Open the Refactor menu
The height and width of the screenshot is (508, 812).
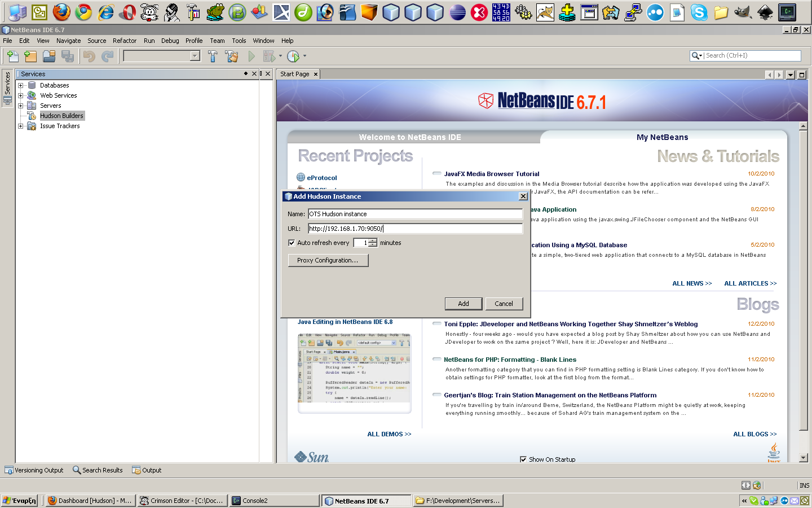pos(125,41)
